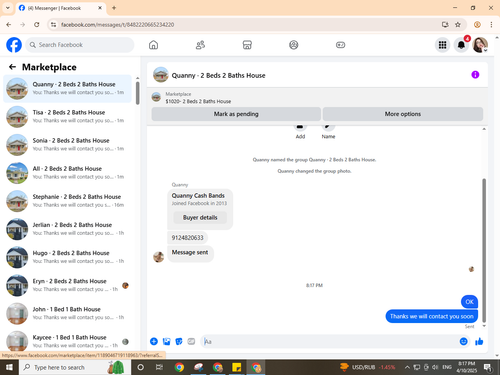This screenshot has height=375, width=500.
Task: Open Task View on taskbar
Action: [x=159, y=367]
